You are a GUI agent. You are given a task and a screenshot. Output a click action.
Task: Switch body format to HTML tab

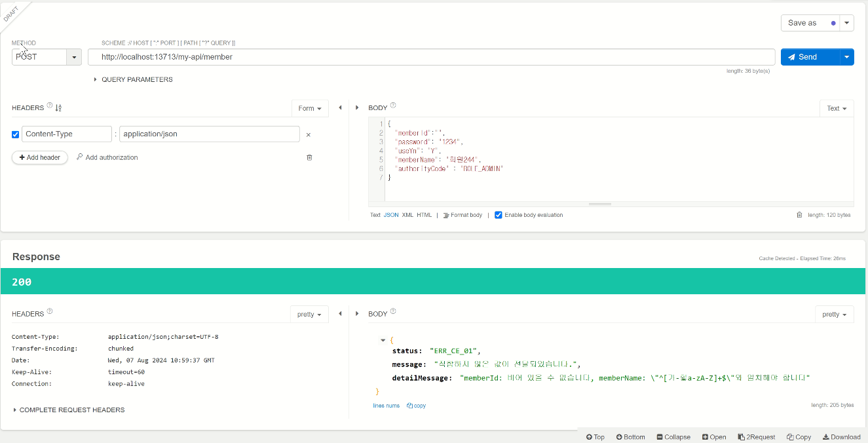point(425,215)
